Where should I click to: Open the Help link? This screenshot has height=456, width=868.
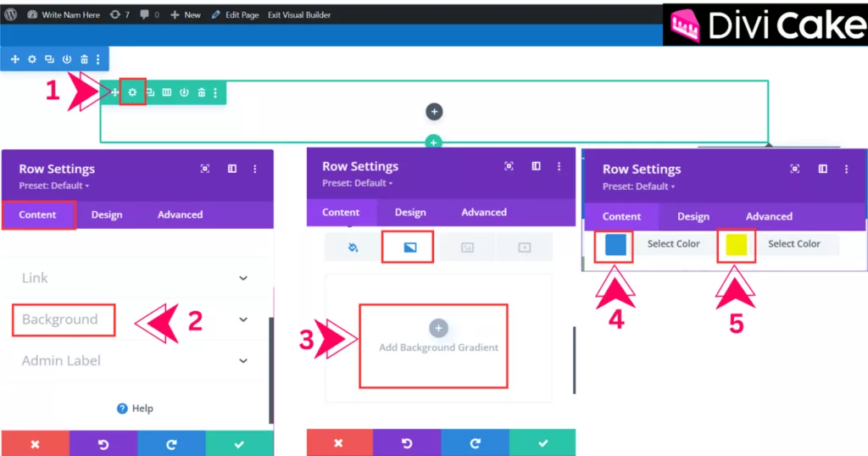(x=135, y=409)
